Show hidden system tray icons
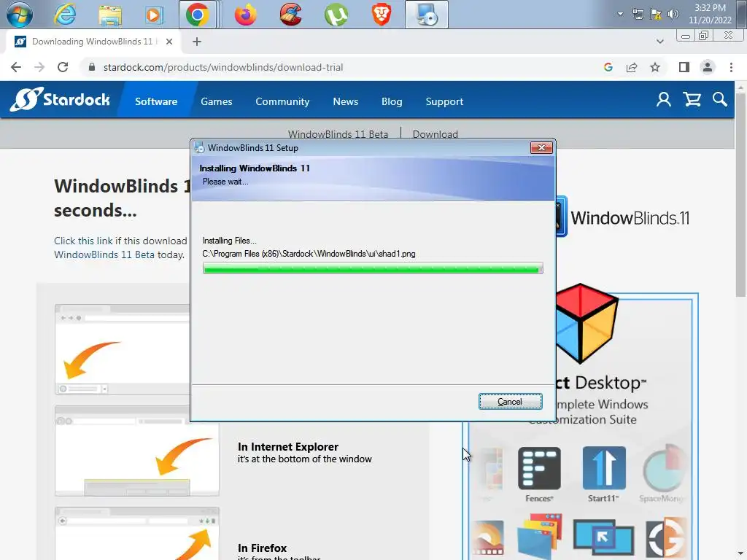Screen dimensions: 747x560 (620, 14)
